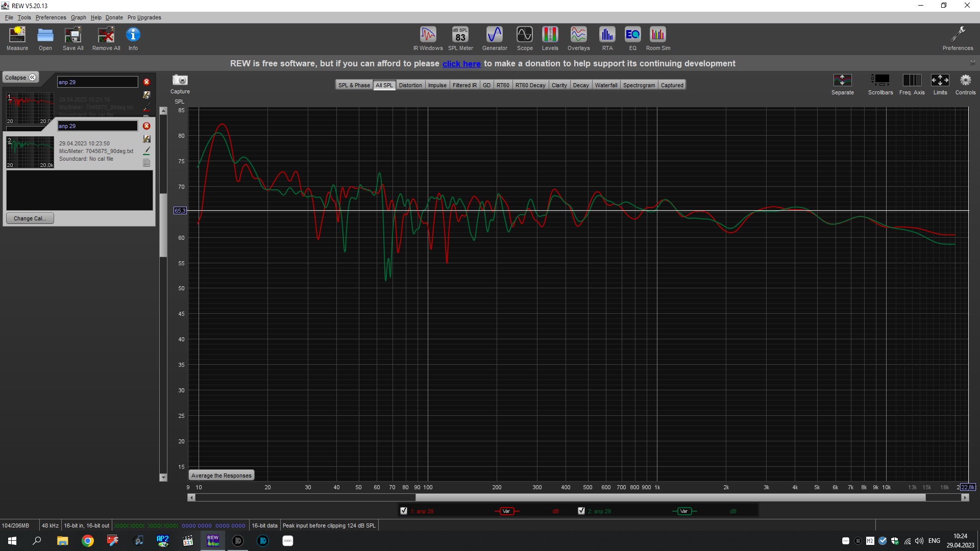Open the Pro Upgrades menu

[x=144, y=17]
